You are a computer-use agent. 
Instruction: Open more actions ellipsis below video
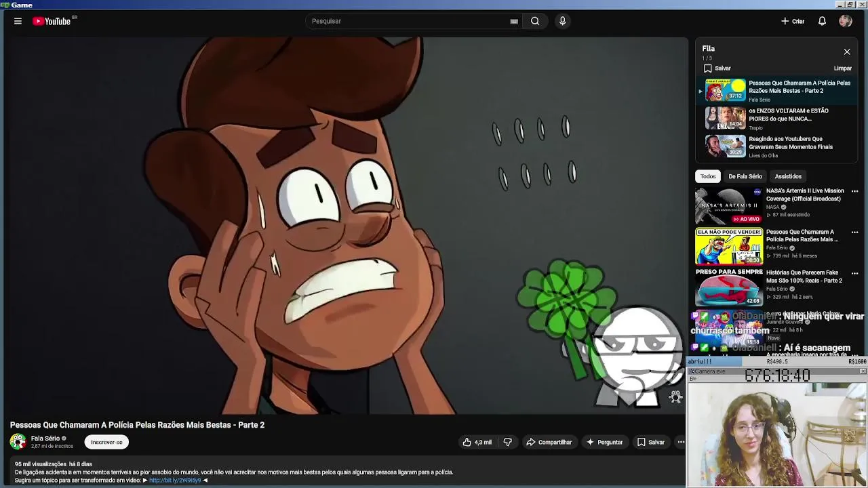point(681,442)
